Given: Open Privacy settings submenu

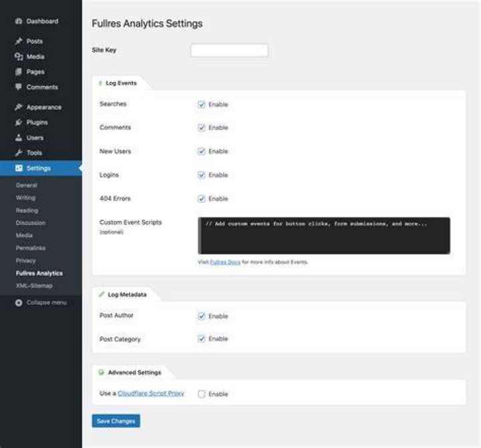Looking at the screenshot, I should pos(26,260).
